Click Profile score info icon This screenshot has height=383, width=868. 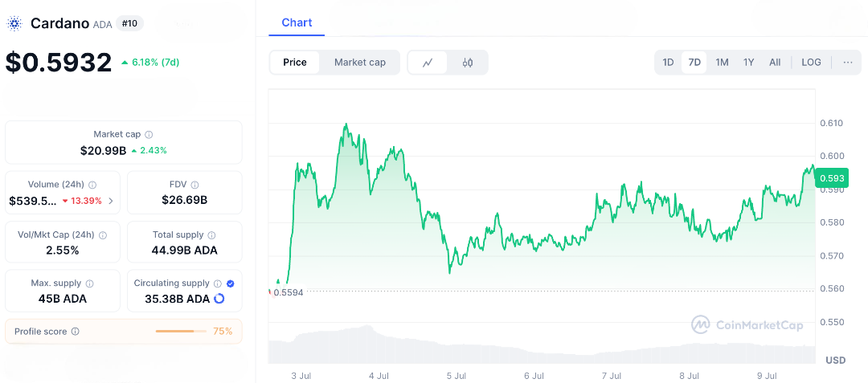pos(76,332)
